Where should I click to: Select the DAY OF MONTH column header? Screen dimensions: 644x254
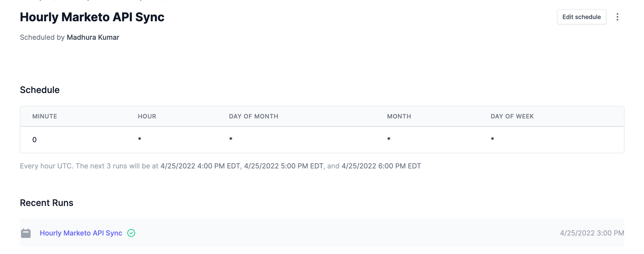click(253, 116)
